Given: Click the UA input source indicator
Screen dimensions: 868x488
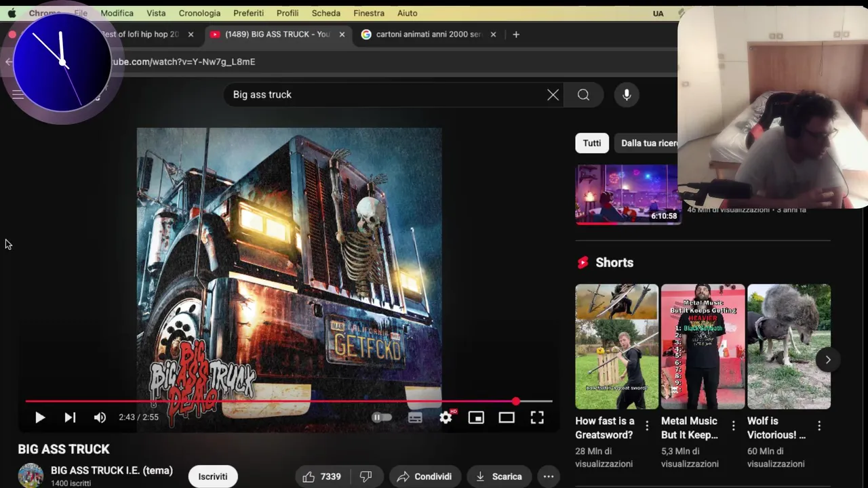Looking at the screenshot, I should [658, 13].
